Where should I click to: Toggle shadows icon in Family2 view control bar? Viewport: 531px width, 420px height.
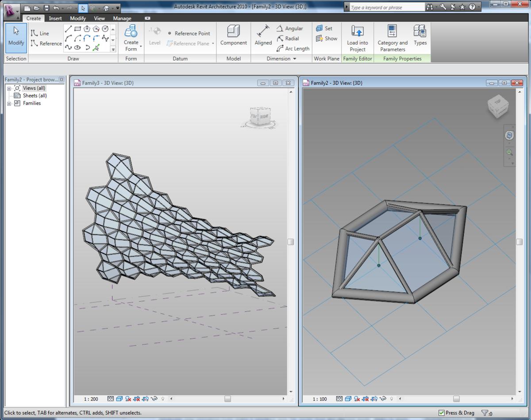click(x=357, y=399)
